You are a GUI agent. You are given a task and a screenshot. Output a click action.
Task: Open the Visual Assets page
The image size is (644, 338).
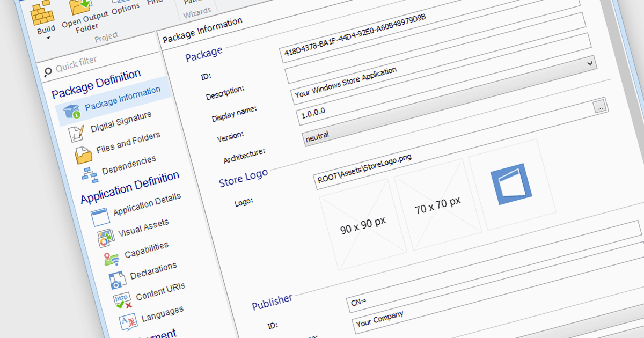point(143,227)
